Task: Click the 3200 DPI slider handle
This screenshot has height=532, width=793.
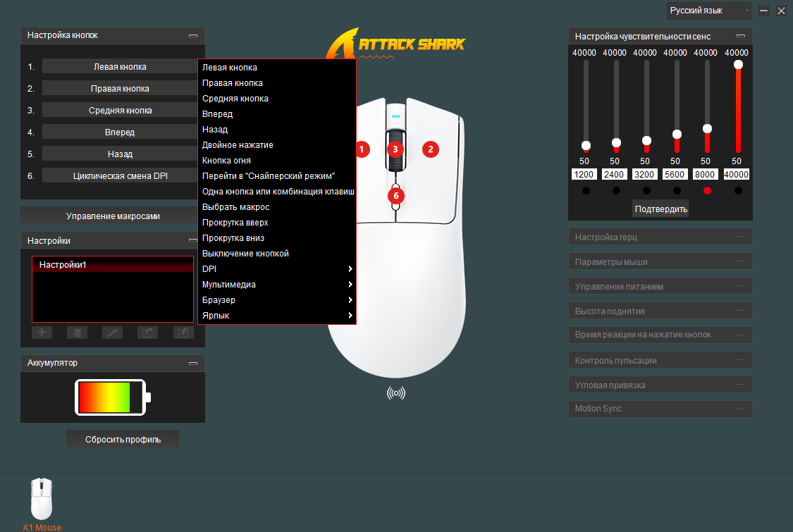Action: [646, 140]
